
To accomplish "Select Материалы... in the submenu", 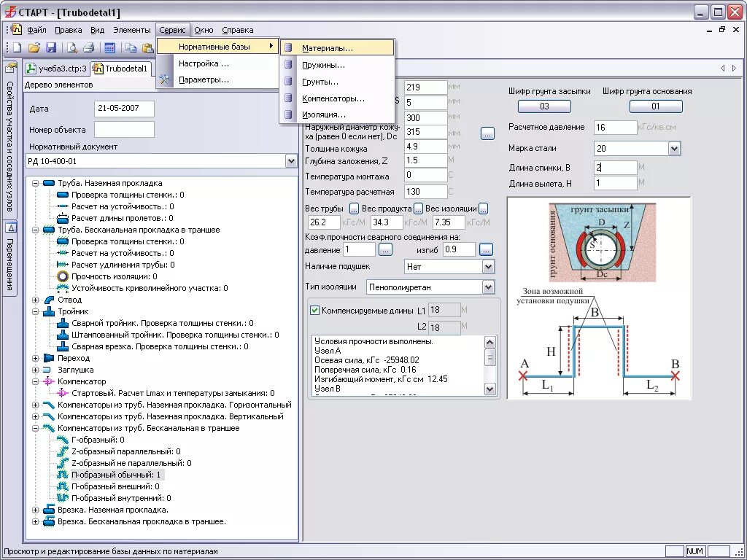I will coord(327,48).
